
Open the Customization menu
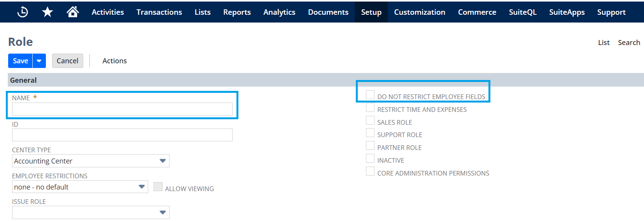pos(420,12)
